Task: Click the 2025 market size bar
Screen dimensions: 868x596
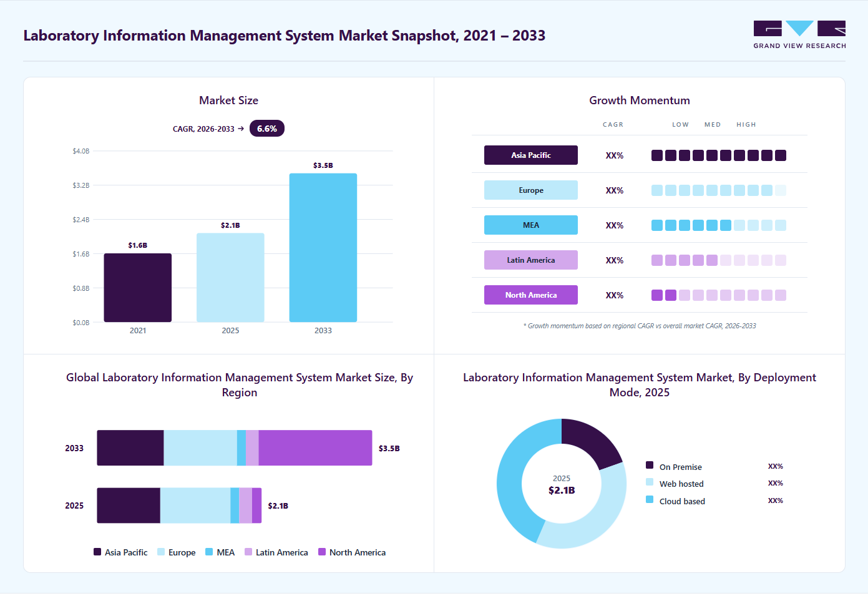Action: pos(230,278)
